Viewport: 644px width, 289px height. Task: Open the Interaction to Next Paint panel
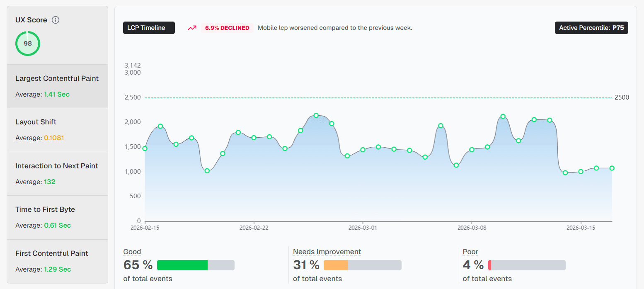point(57,174)
